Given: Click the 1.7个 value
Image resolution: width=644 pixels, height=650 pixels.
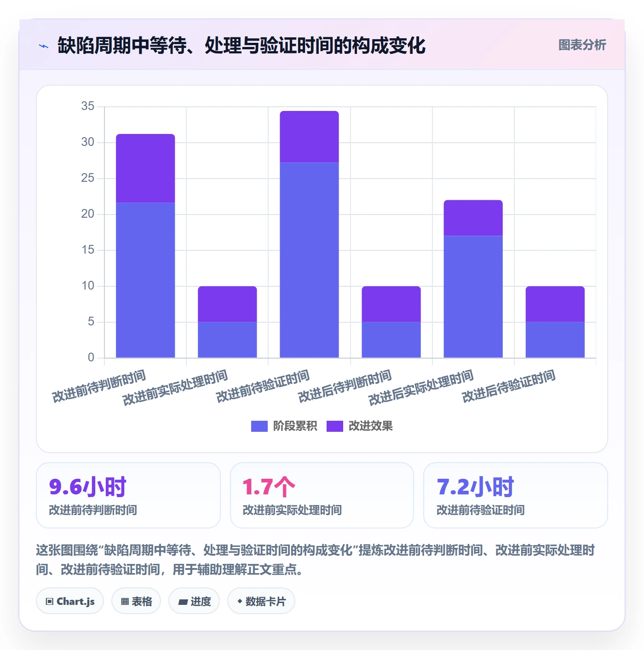Looking at the screenshot, I should pyautogui.click(x=269, y=487).
